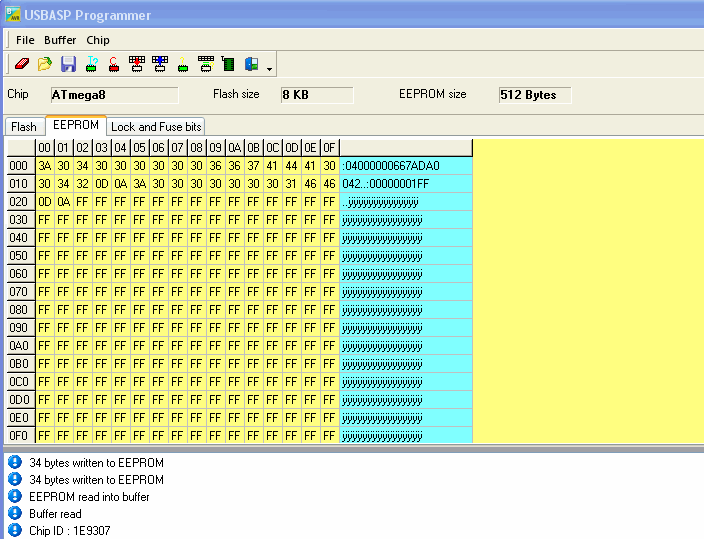
Task: Select hex cell 3A at row 000
Action: pos(44,166)
